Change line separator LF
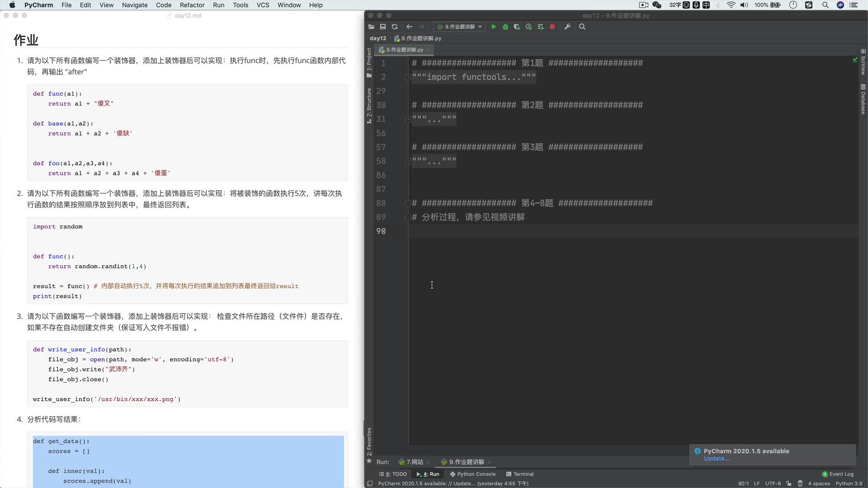The width and height of the screenshot is (868, 488). click(757, 483)
